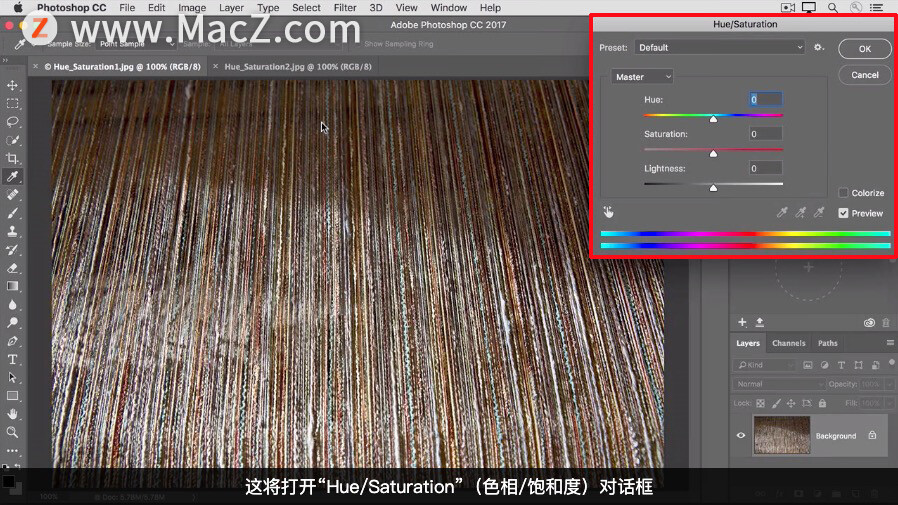Toggle the layer filtering on/off switch
The height and width of the screenshot is (505, 898).
point(892,362)
